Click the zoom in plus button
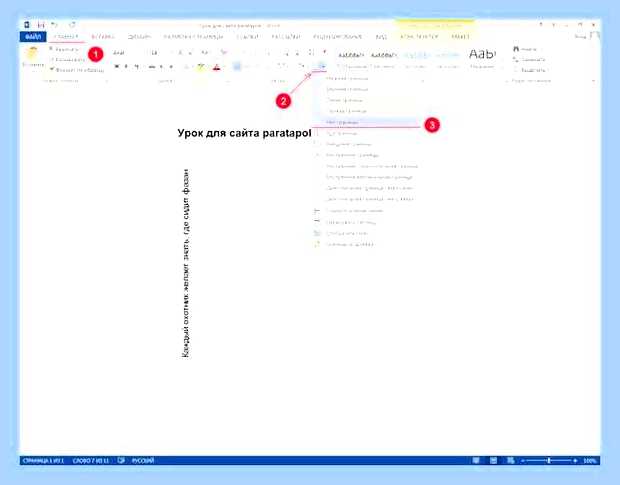The height and width of the screenshot is (485, 620). pos(575,461)
